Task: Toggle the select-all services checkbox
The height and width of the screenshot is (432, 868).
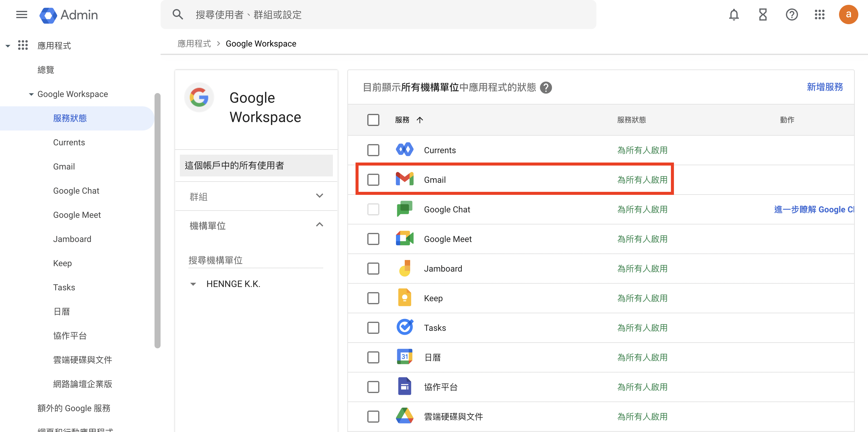Action: [x=373, y=120]
